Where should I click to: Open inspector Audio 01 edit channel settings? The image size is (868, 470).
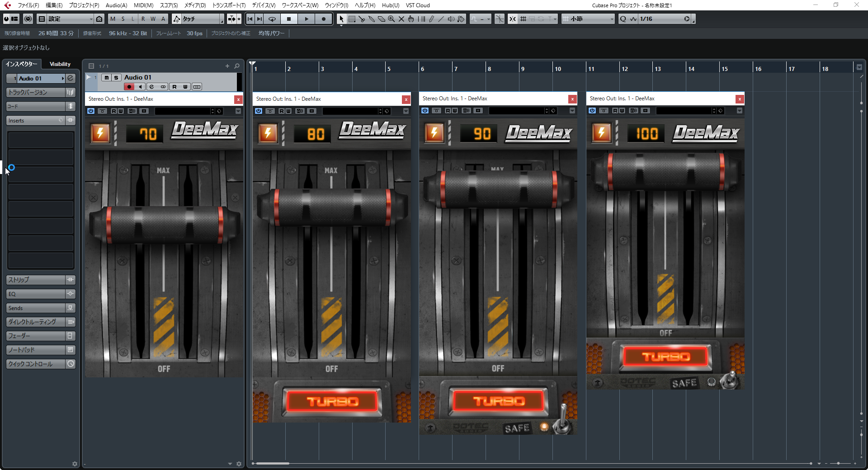coord(71,78)
